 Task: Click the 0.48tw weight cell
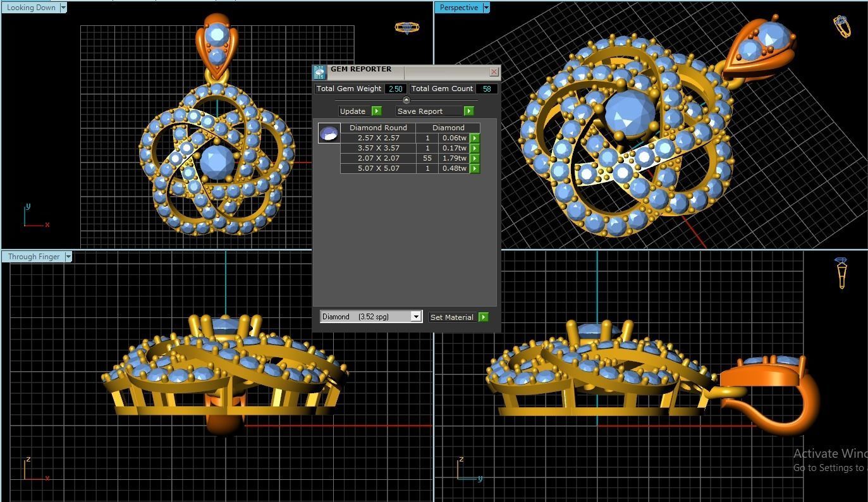point(454,168)
